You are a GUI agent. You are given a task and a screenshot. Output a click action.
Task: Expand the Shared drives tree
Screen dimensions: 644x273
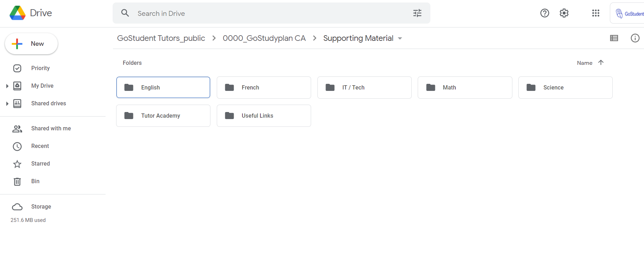(7, 104)
